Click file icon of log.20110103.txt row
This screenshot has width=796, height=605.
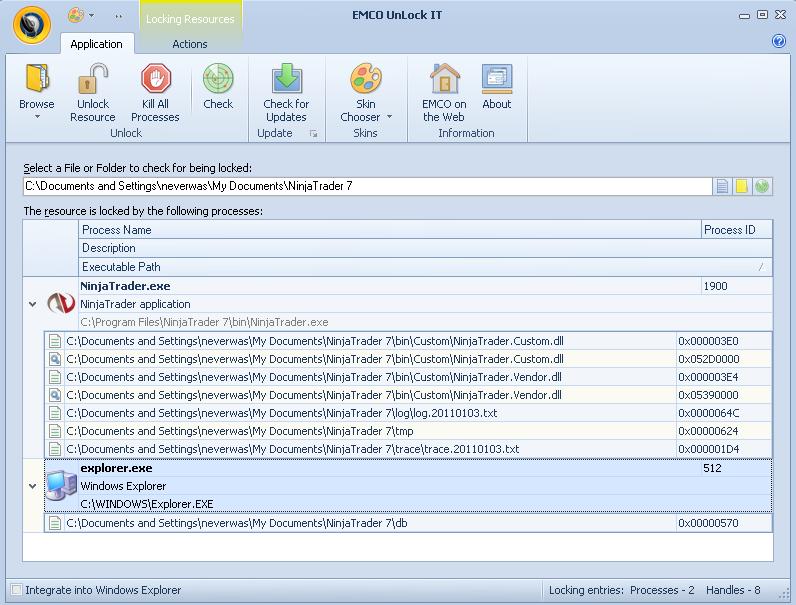point(55,413)
